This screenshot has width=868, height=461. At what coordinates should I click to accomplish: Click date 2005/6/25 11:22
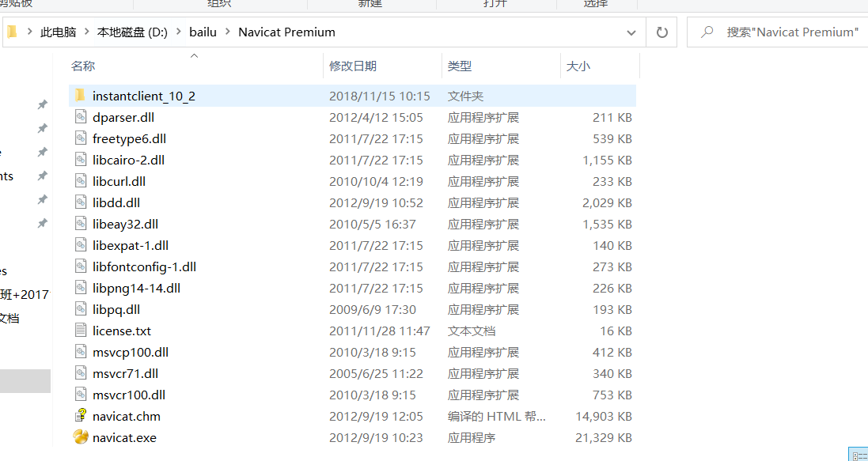[x=376, y=373]
